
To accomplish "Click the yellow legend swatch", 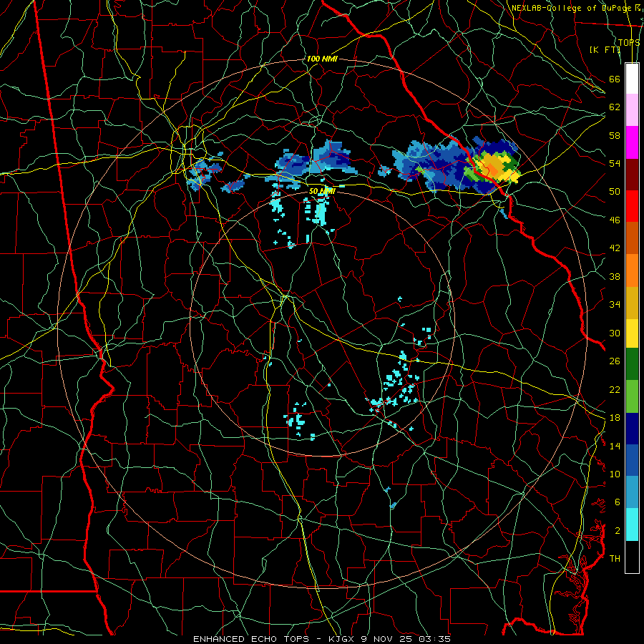I will tap(632, 333).
